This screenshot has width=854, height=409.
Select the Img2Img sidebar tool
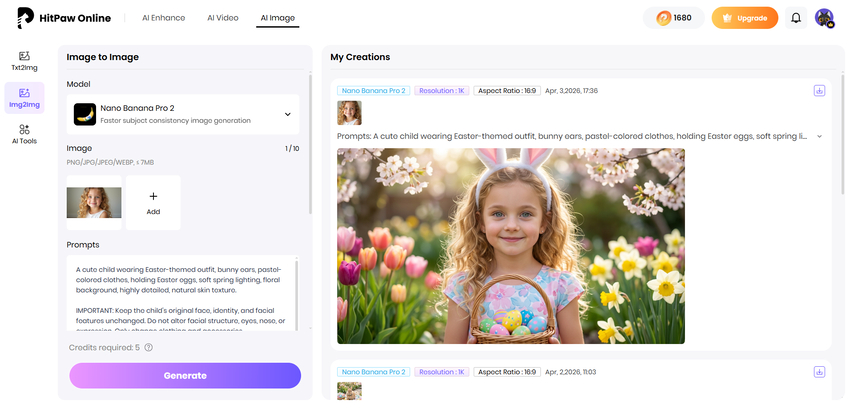(24, 98)
